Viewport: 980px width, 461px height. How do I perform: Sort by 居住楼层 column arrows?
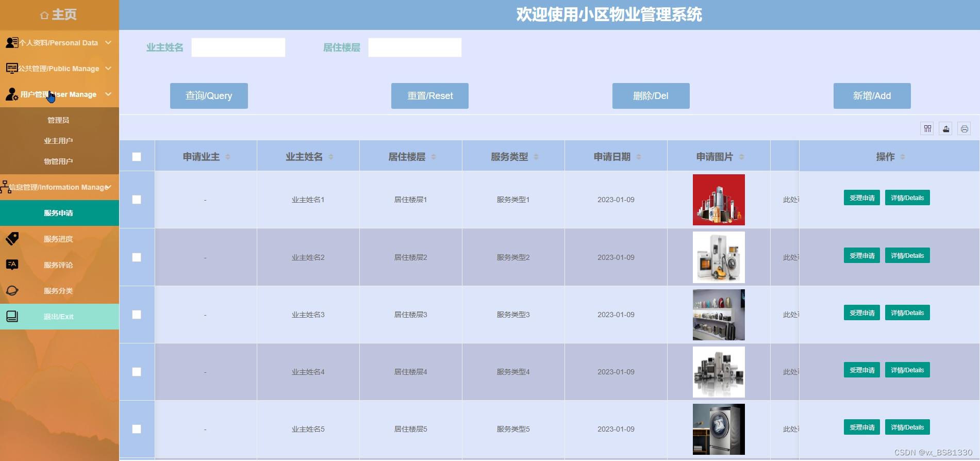(x=434, y=157)
